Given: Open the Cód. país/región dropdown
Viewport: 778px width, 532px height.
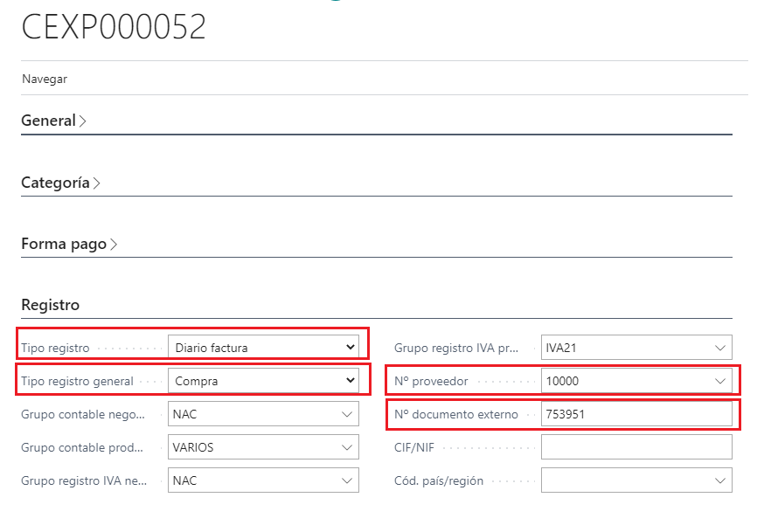Looking at the screenshot, I should tap(636, 480).
